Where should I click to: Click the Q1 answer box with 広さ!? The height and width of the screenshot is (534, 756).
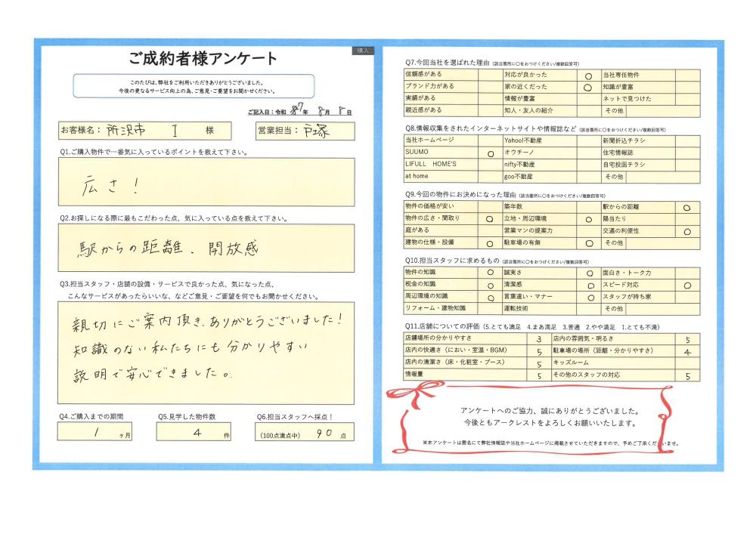[206, 182]
